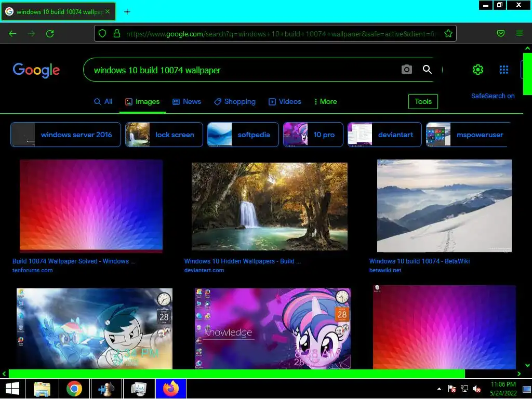Open the Tools filter button
This screenshot has height=399, width=532.
click(x=423, y=101)
